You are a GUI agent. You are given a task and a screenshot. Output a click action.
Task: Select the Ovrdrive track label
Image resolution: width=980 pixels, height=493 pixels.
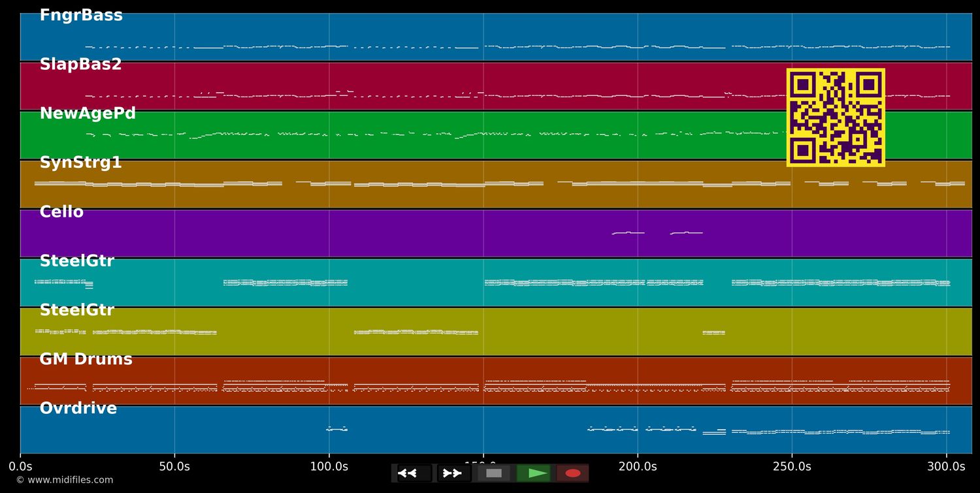coord(78,409)
